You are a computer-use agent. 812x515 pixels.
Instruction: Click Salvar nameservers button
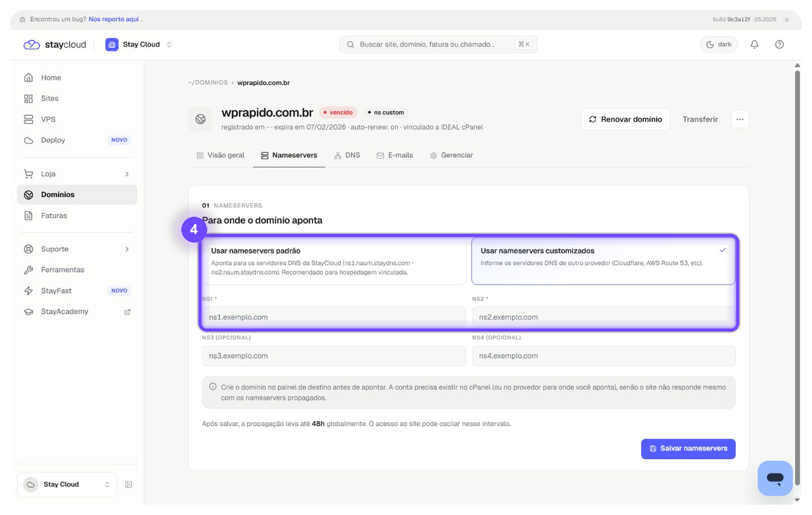coord(688,448)
